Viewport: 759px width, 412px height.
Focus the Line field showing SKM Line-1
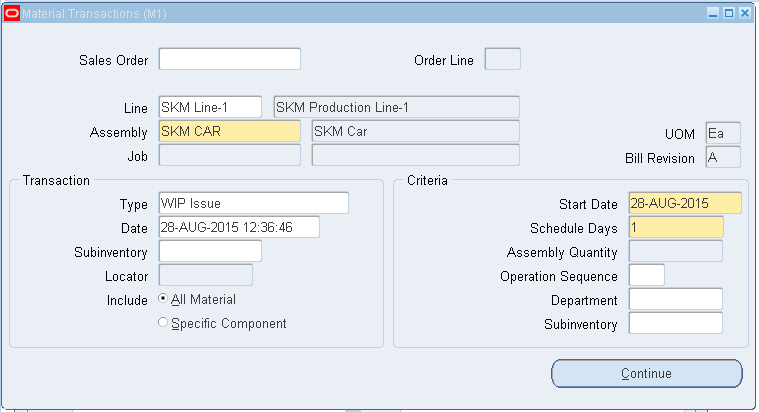pyautogui.click(x=210, y=107)
